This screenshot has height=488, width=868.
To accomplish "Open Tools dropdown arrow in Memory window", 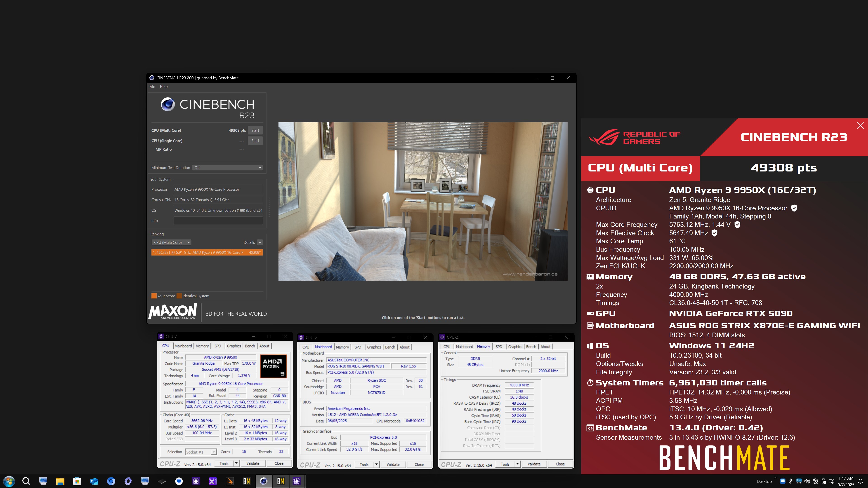I will tap(518, 464).
